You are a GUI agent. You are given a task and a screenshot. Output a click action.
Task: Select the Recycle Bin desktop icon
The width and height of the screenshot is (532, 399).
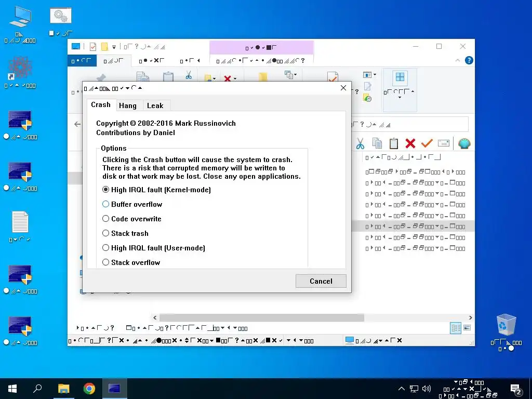(x=506, y=331)
